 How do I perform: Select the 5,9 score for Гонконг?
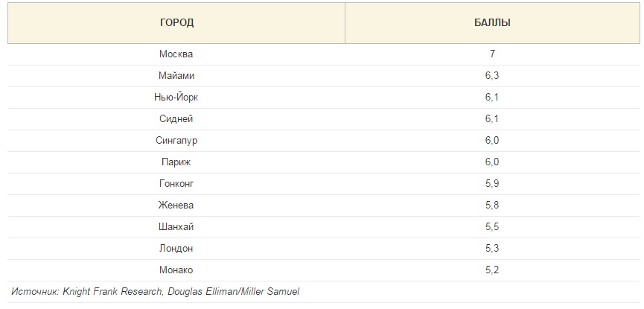pos(492,184)
